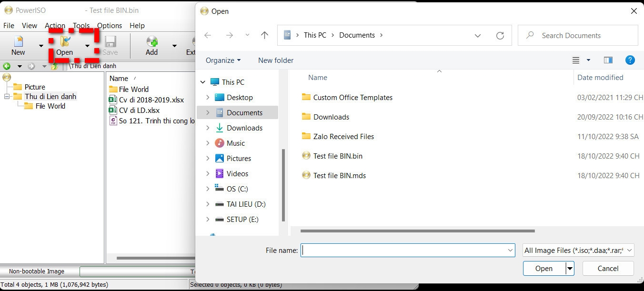Click Documents in the address bar

coord(357,35)
